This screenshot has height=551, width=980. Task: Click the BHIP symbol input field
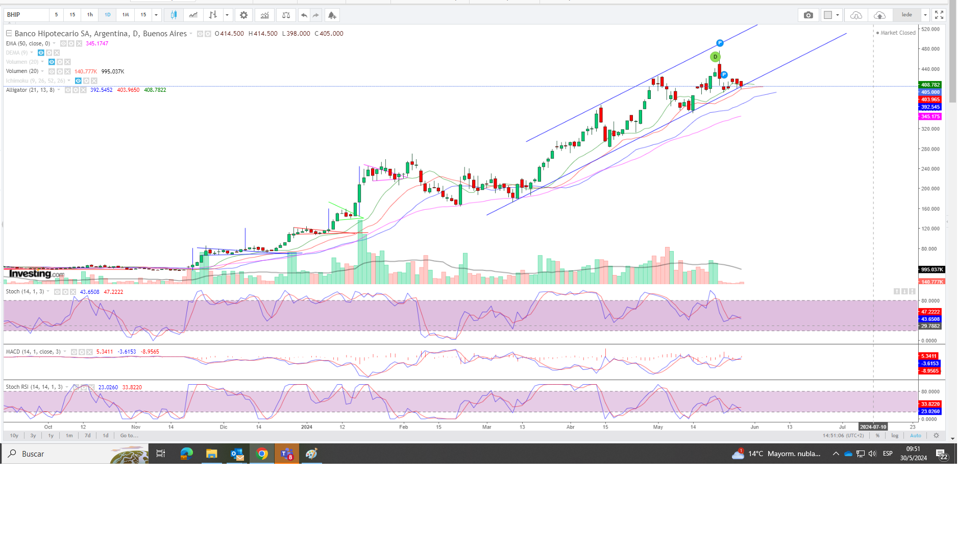pyautogui.click(x=26, y=15)
